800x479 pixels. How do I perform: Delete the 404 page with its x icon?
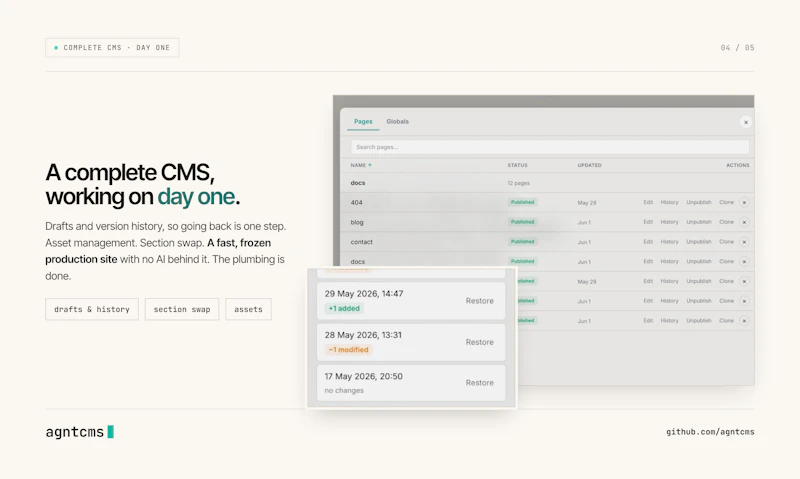point(744,203)
